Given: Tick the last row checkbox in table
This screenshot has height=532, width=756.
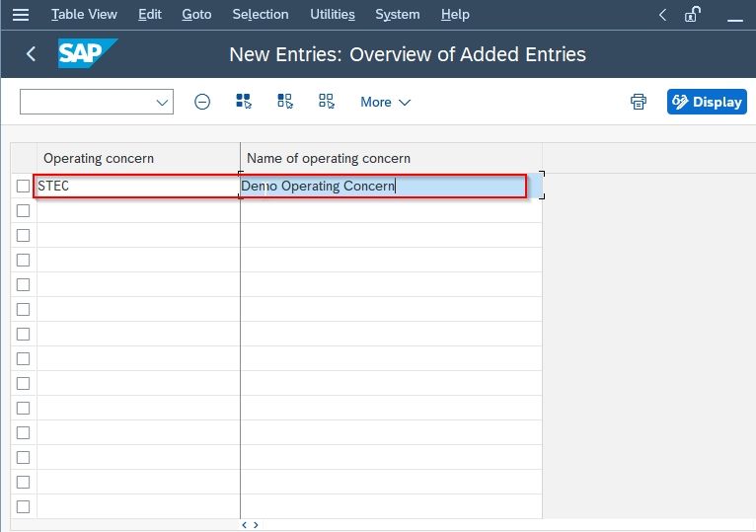Looking at the screenshot, I should 23,507.
